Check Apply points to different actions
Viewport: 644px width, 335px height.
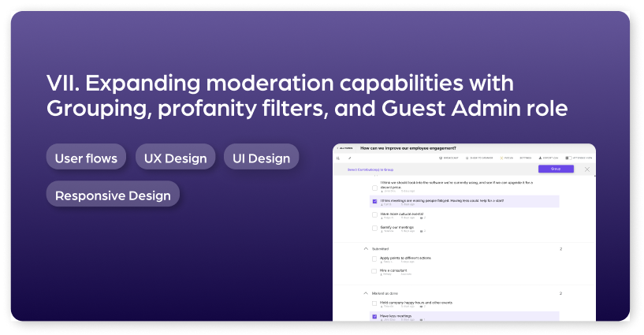(x=374, y=259)
